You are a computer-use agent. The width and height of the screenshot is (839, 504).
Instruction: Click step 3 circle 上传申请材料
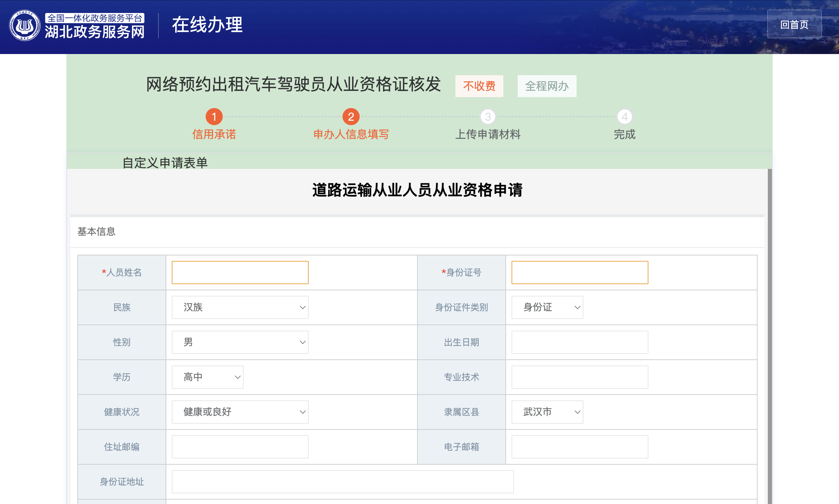click(488, 117)
